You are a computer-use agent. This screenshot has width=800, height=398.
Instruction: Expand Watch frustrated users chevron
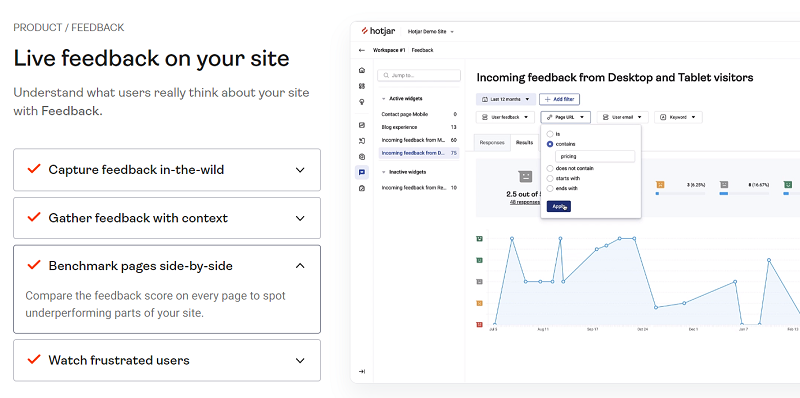coord(301,360)
